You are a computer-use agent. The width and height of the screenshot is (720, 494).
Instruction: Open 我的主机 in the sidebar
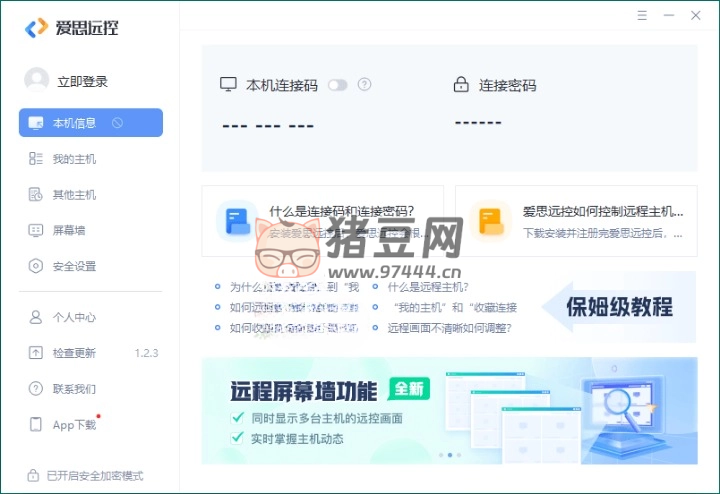coord(74,159)
